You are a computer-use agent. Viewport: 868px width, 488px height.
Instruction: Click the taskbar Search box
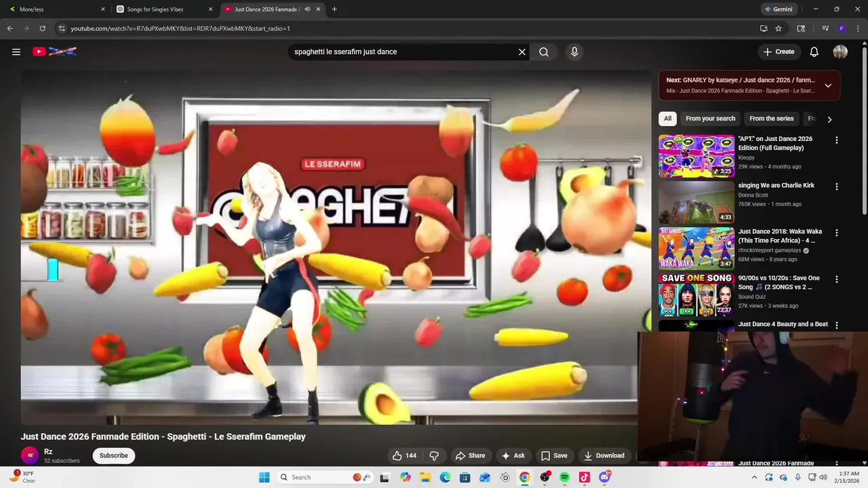(325, 477)
